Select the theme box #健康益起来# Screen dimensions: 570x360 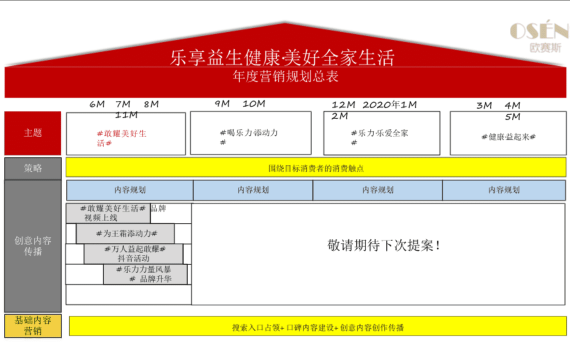(x=508, y=133)
